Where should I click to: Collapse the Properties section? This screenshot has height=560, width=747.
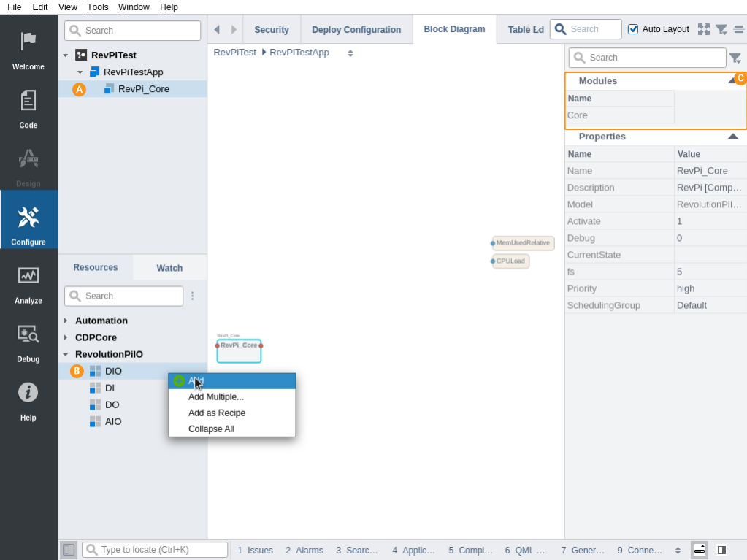[732, 137]
